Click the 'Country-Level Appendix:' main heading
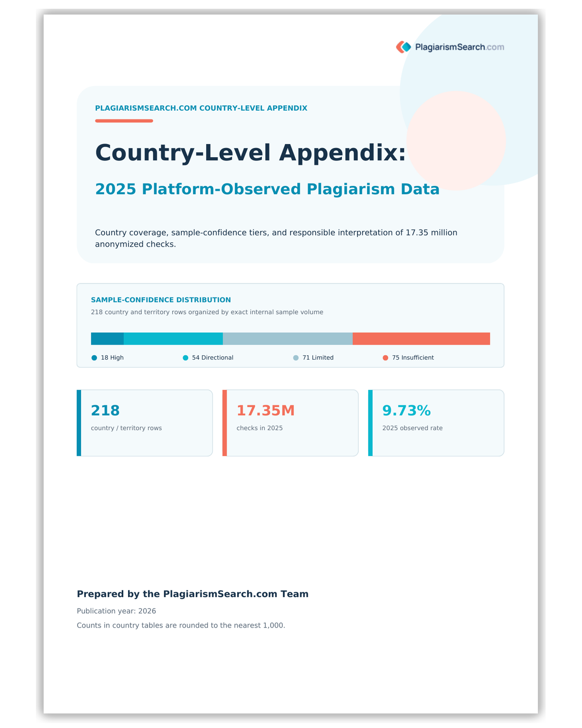The image size is (582, 728). pos(251,152)
